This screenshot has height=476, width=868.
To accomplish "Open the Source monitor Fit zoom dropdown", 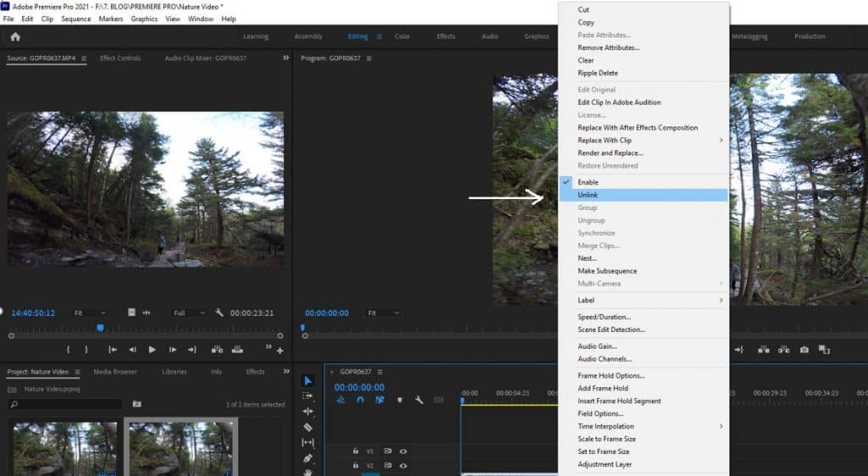I will 89,313.
